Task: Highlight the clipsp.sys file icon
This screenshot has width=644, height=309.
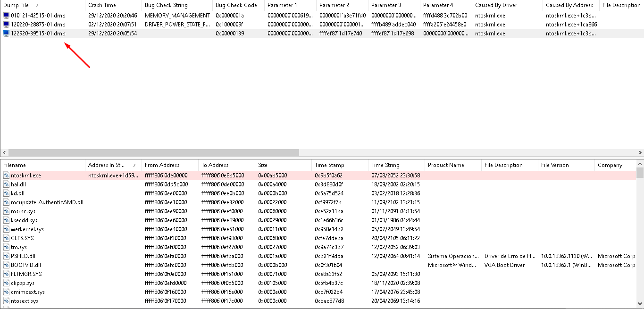Action: click(x=6, y=283)
